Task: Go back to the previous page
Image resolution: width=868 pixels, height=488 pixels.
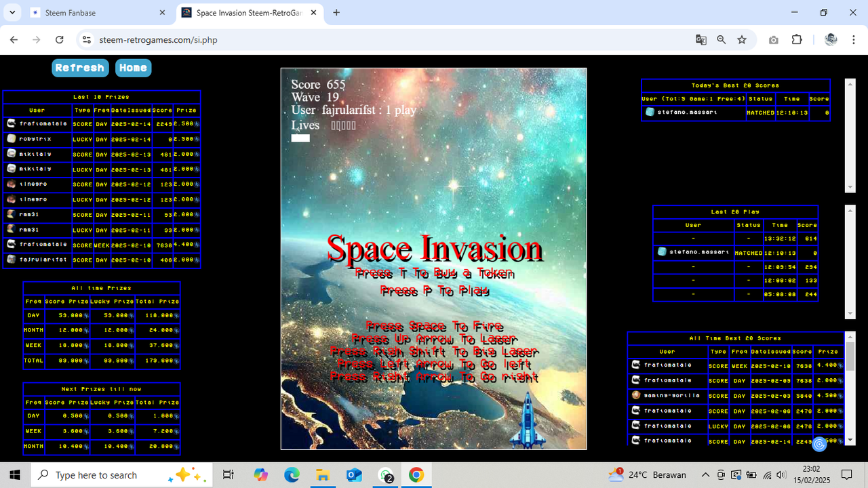Action: coord(14,40)
